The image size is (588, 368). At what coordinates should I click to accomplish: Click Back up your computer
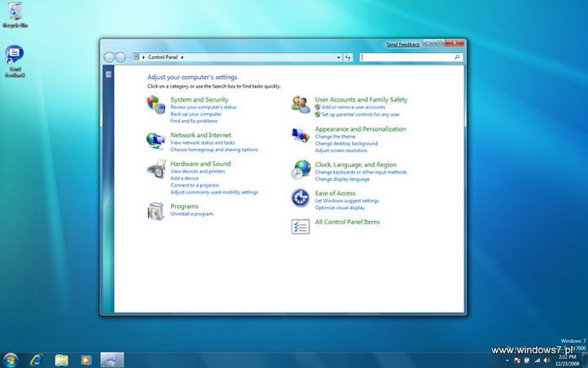(196, 114)
